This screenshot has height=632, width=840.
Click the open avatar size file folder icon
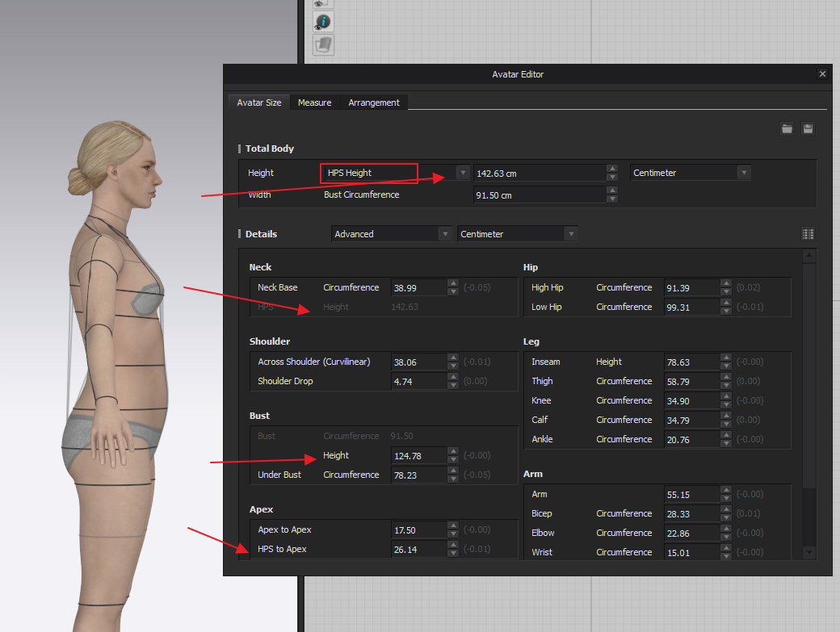pyautogui.click(x=787, y=129)
